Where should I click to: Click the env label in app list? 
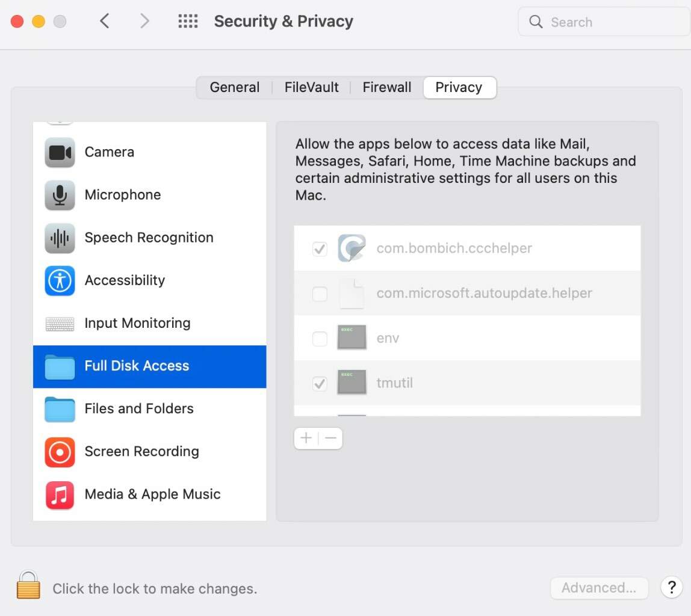388,338
